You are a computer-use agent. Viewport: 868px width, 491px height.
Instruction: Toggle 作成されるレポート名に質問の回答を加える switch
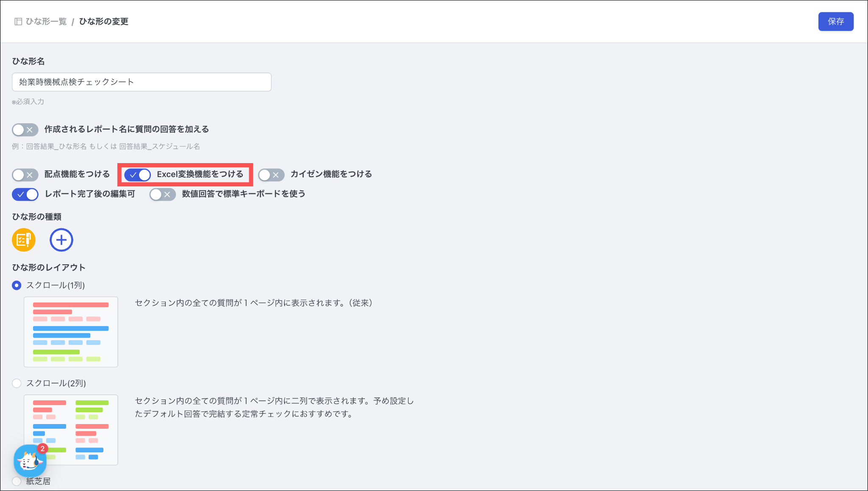[25, 130]
